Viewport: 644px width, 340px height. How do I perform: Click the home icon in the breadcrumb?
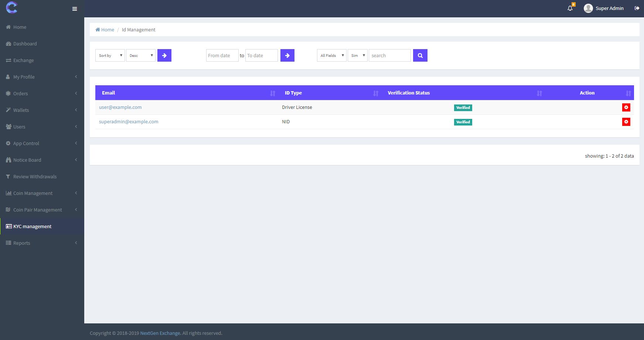pos(98,30)
